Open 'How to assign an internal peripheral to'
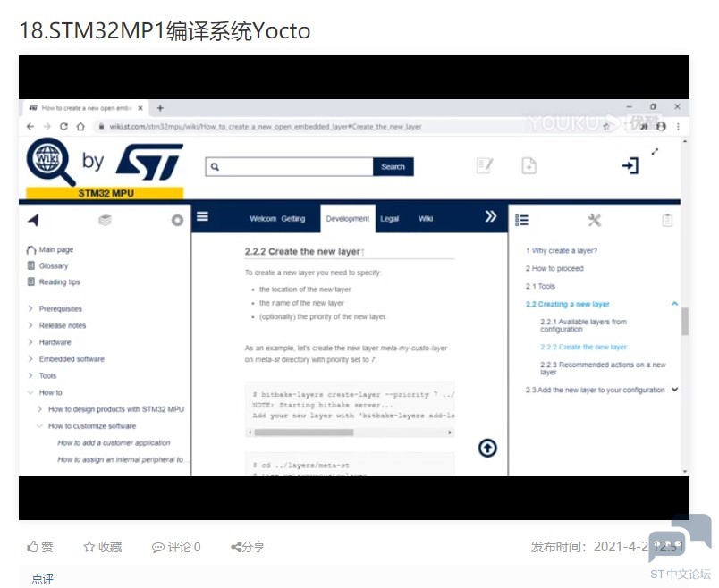The width and height of the screenshot is (719, 588). coord(122,459)
